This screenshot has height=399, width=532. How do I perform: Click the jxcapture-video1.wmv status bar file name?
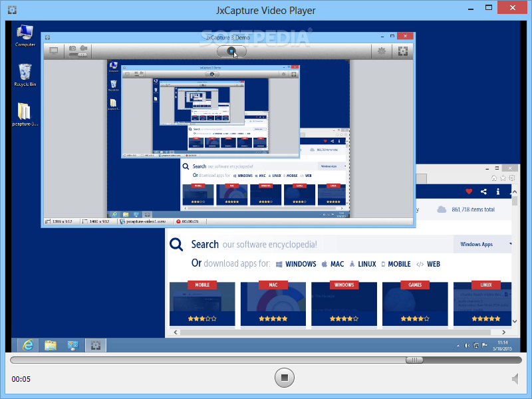[143, 221]
